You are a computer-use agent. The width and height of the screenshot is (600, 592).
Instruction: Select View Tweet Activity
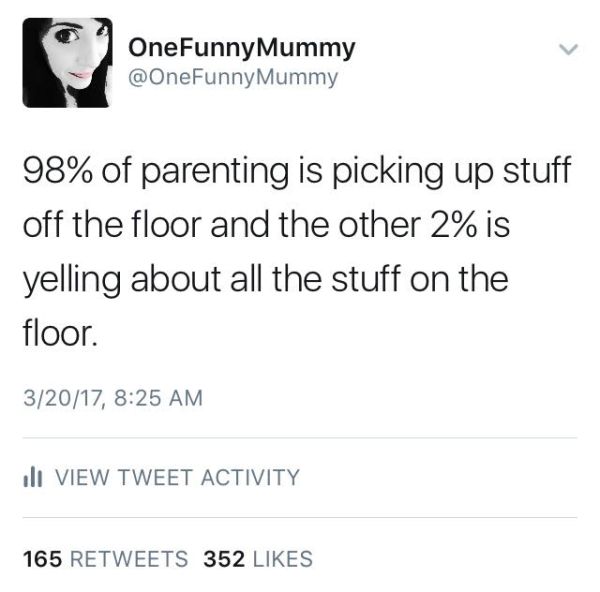tap(173, 477)
